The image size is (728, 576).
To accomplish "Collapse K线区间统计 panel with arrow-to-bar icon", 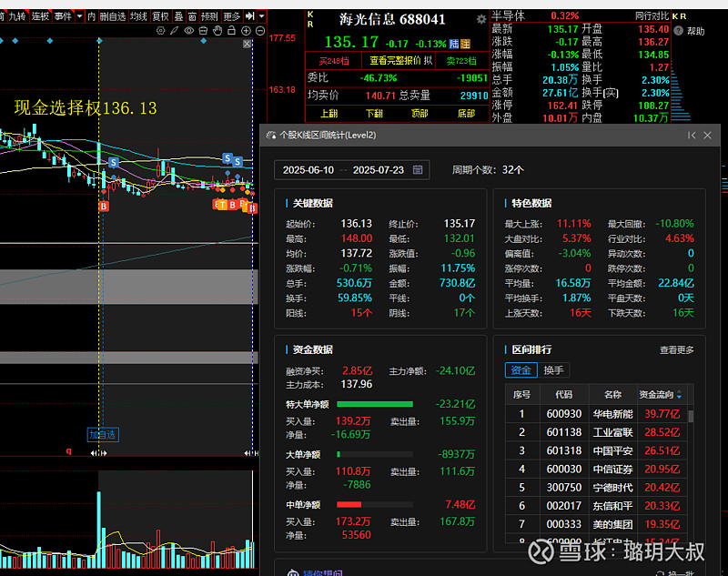I will pyautogui.click(x=692, y=135).
